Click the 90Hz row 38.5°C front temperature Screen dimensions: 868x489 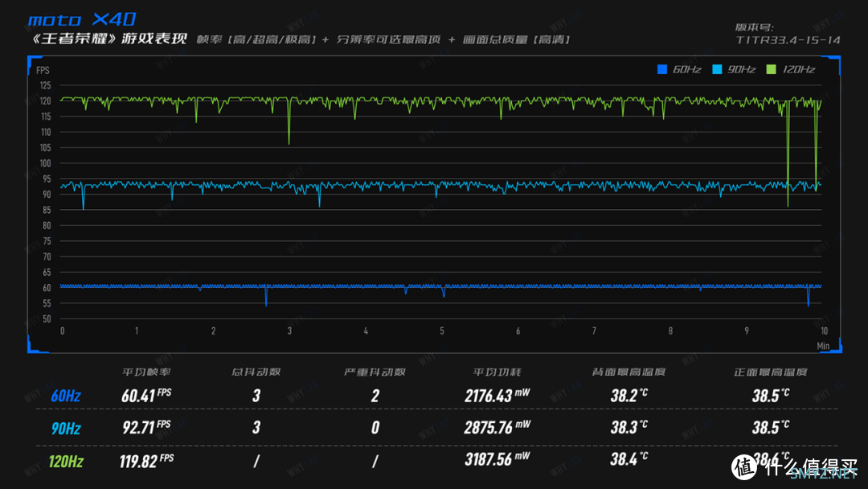tap(771, 427)
